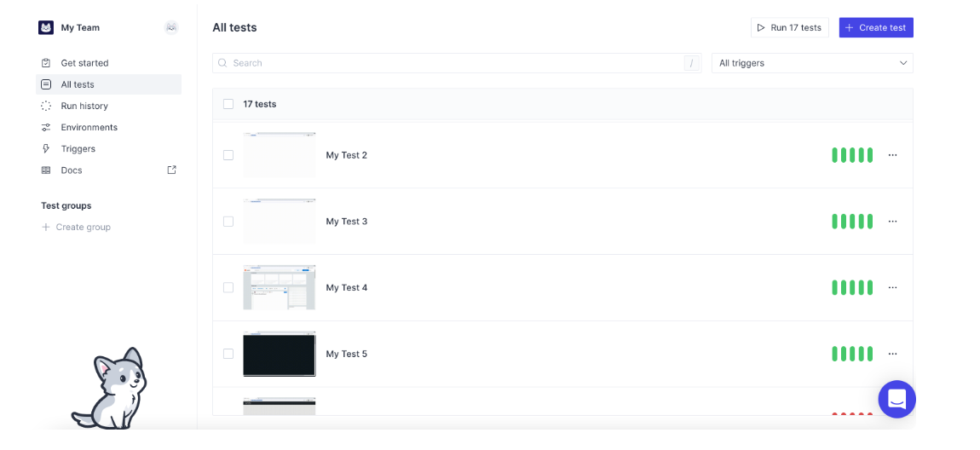
Task: Click the search magnifier icon
Action: click(x=222, y=63)
